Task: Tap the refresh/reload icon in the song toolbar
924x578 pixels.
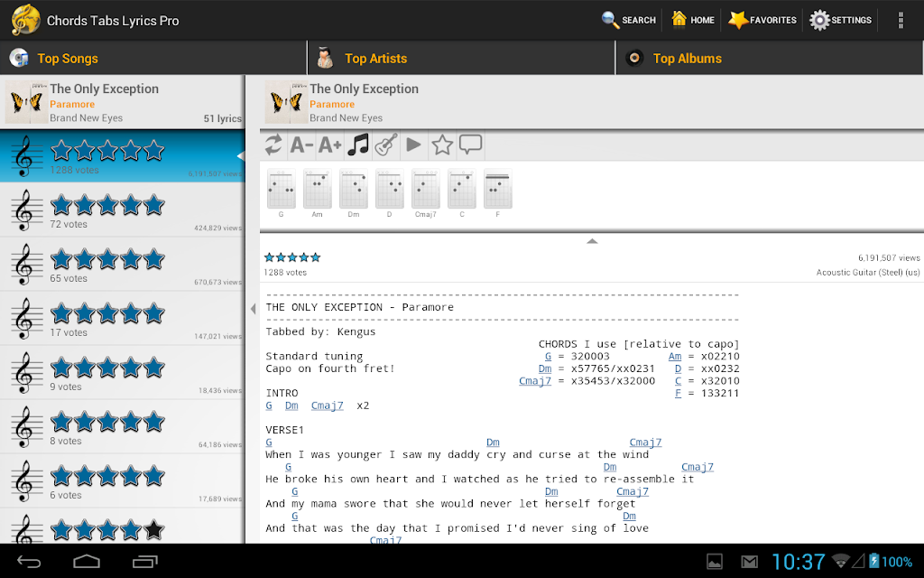Action: coord(273,145)
